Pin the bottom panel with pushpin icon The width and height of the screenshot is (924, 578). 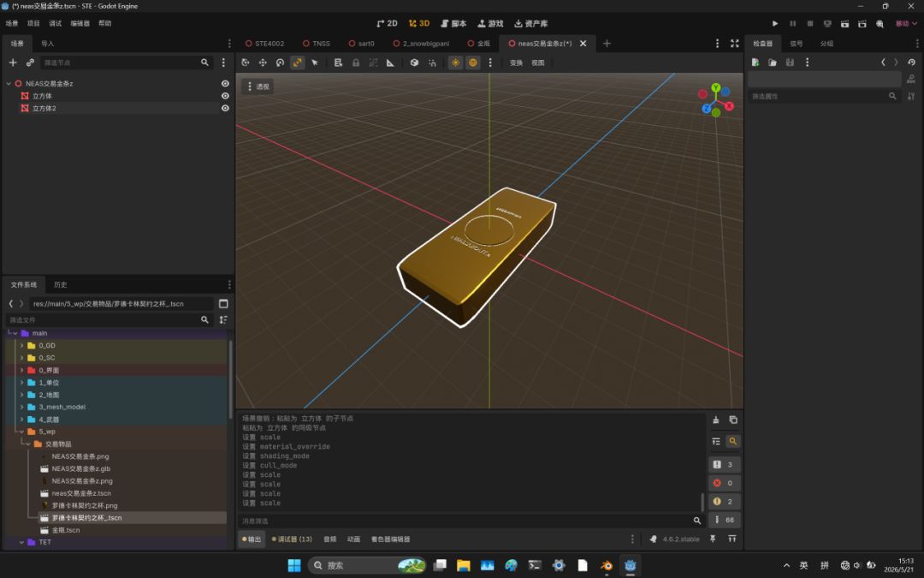(713, 539)
